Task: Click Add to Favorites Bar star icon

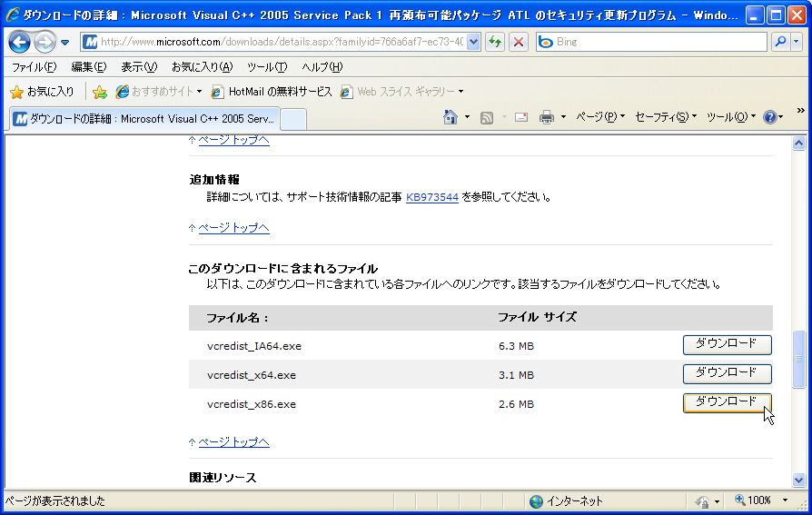Action: 99,93
